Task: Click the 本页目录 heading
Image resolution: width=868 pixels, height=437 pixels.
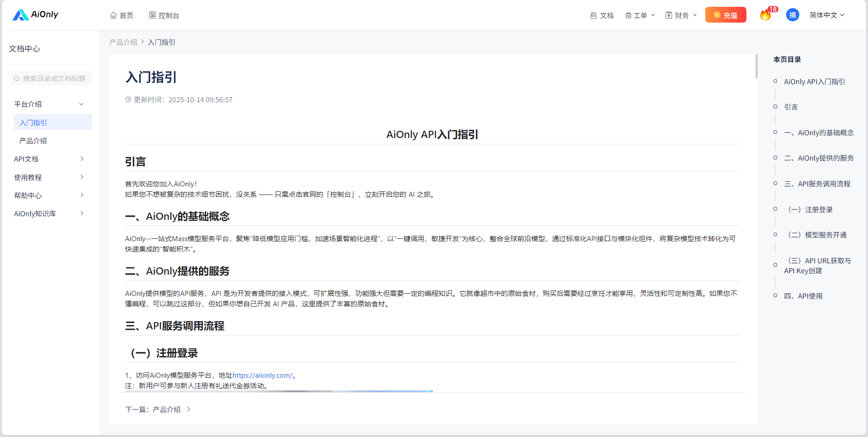Action: coord(787,59)
